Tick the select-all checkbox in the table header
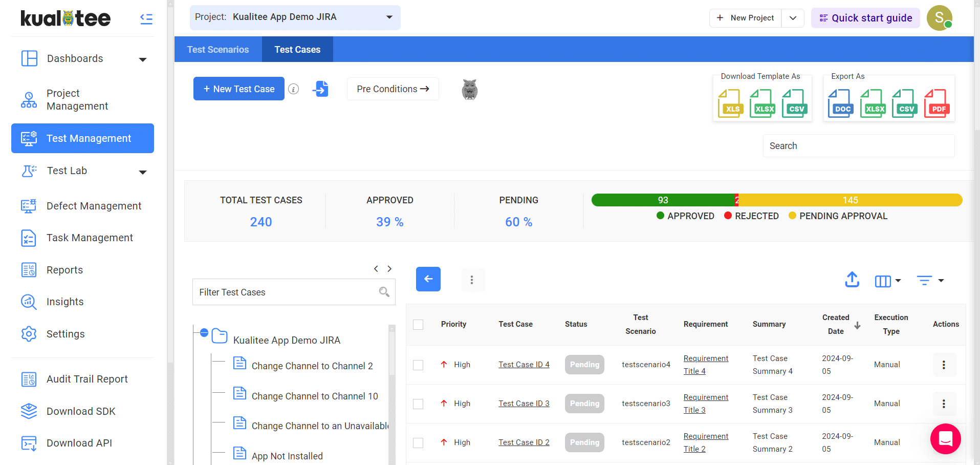The height and width of the screenshot is (465, 980). [x=418, y=325]
